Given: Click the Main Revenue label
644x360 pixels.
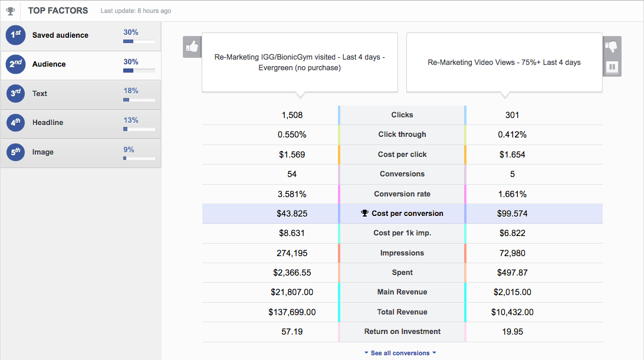Looking at the screenshot, I should coord(402,292).
